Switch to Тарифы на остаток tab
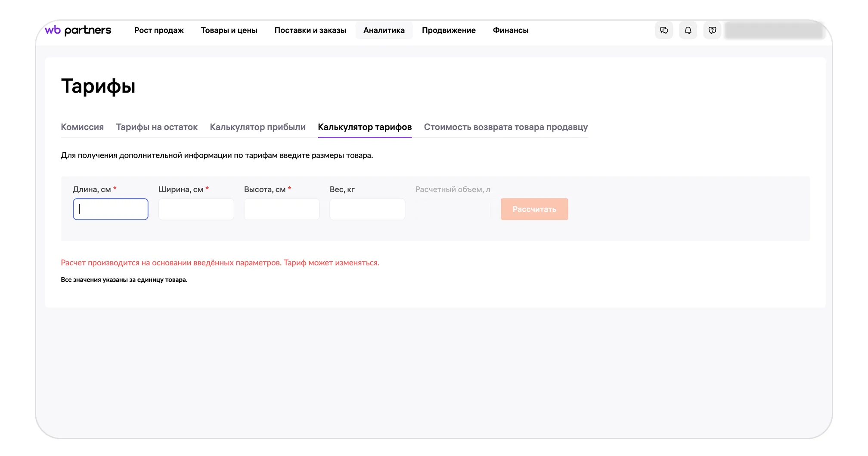868x456 pixels. pos(157,127)
